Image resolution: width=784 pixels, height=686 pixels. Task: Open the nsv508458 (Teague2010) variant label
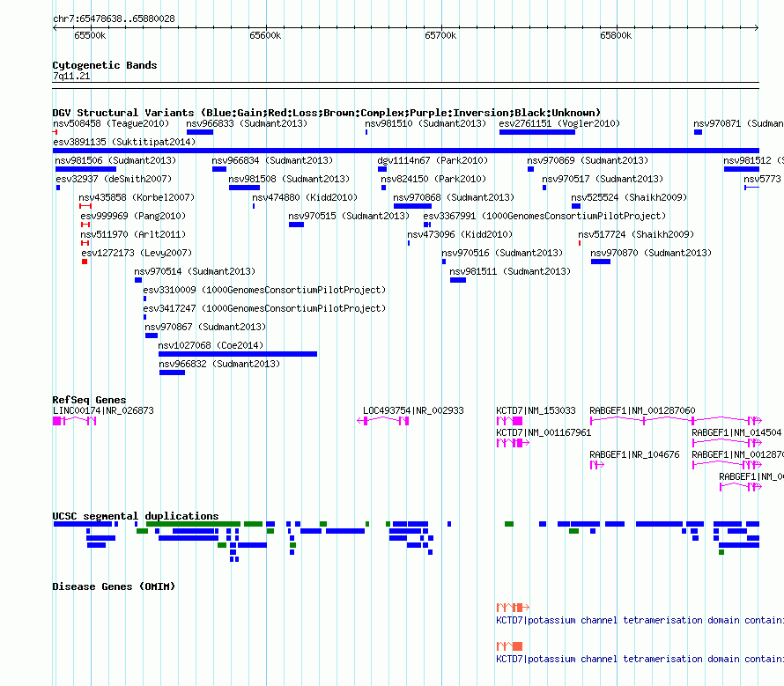(111, 123)
